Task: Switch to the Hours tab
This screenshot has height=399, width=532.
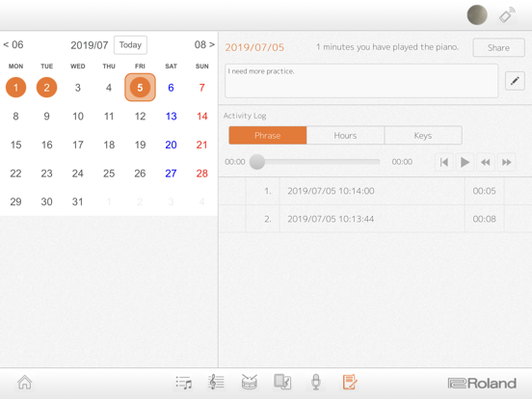Action: [345, 135]
